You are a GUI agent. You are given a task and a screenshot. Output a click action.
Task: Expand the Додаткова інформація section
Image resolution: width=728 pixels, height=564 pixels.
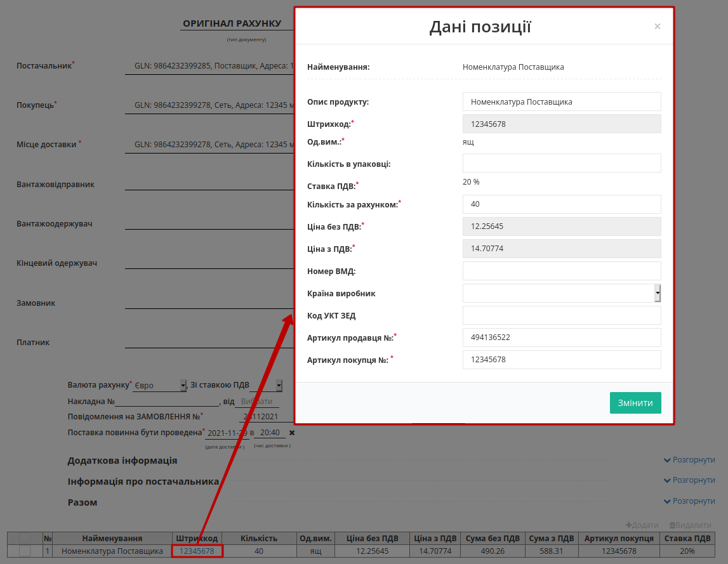[x=689, y=460]
